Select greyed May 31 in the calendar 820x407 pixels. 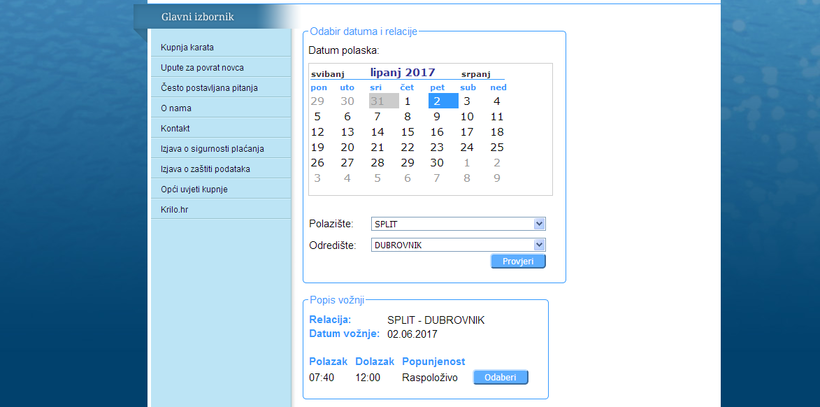click(377, 101)
